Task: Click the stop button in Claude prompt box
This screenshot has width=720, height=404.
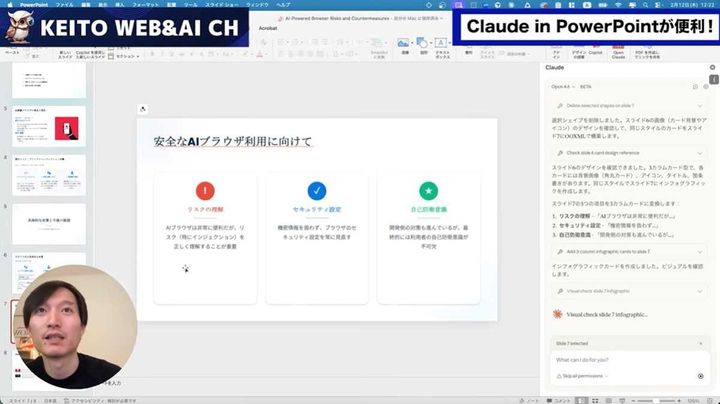Action: pyautogui.click(x=700, y=376)
